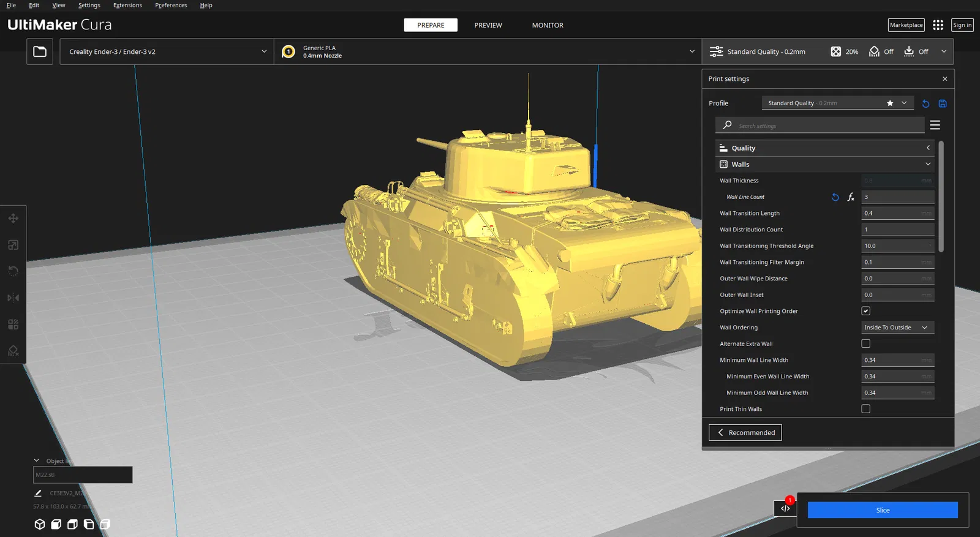Click the Recommended button
The image size is (980, 537).
click(x=745, y=432)
